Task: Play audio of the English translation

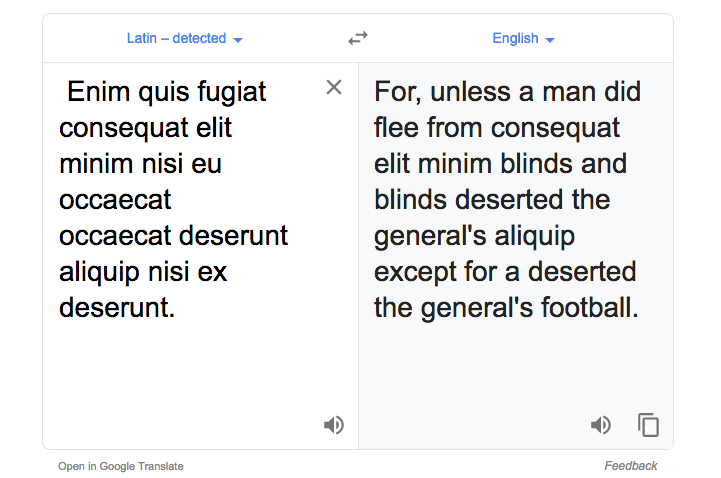Action: (x=601, y=425)
